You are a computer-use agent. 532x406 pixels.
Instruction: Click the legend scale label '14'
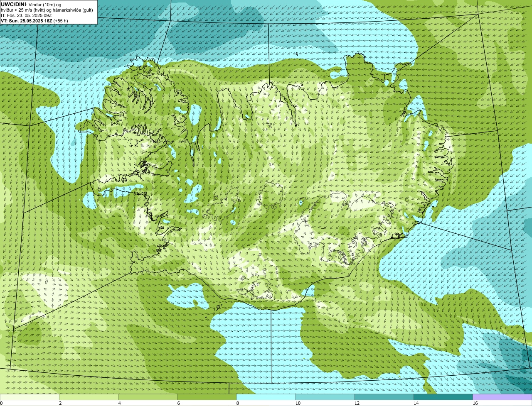point(416,403)
